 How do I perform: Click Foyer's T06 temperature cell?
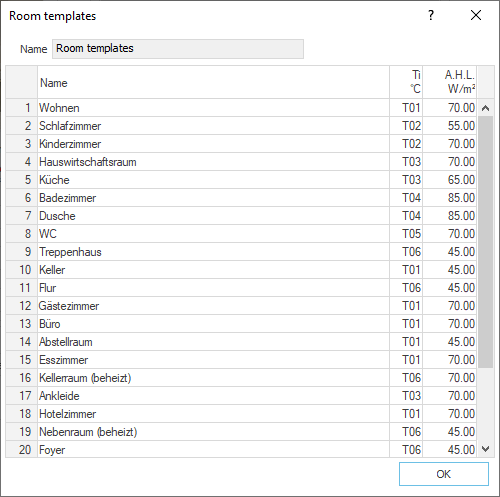click(406, 450)
